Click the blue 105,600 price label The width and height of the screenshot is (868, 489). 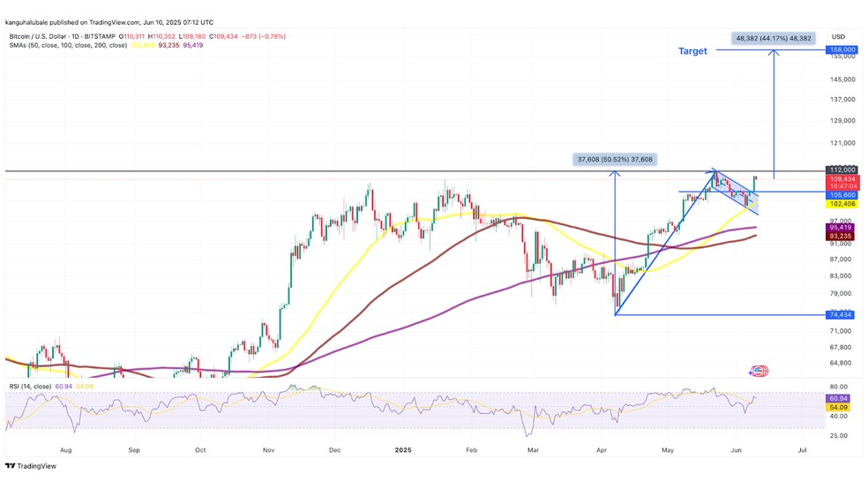[x=840, y=195]
